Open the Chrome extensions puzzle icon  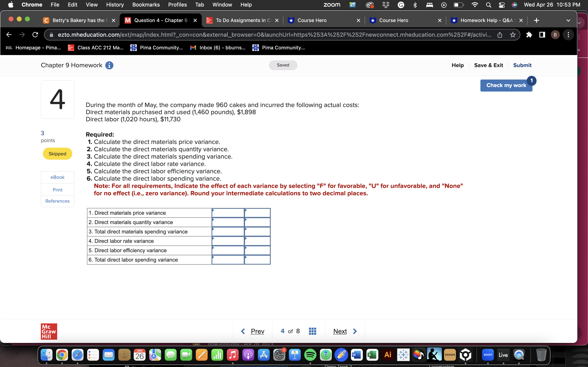click(x=529, y=35)
